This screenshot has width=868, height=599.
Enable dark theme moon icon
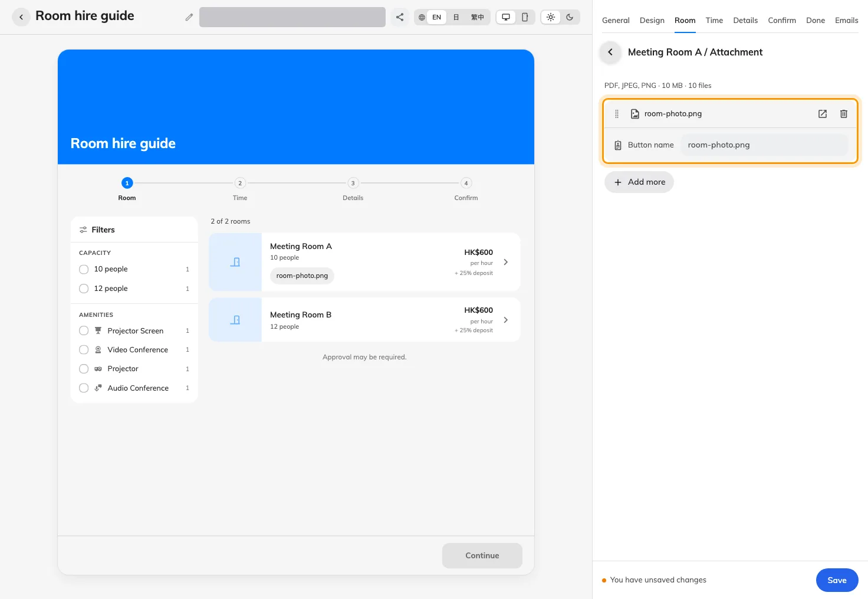click(x=570, y=17)
